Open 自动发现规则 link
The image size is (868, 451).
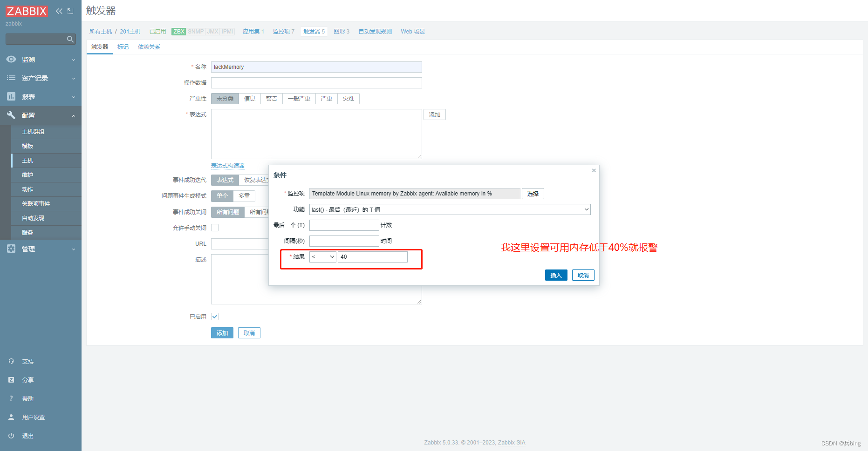click(x=375, y=32)
